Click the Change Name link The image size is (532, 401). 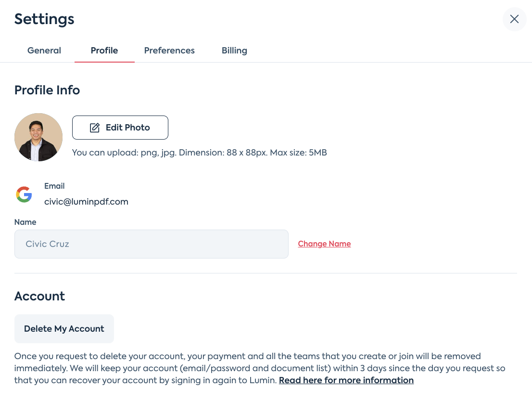(x=324, y=244)
